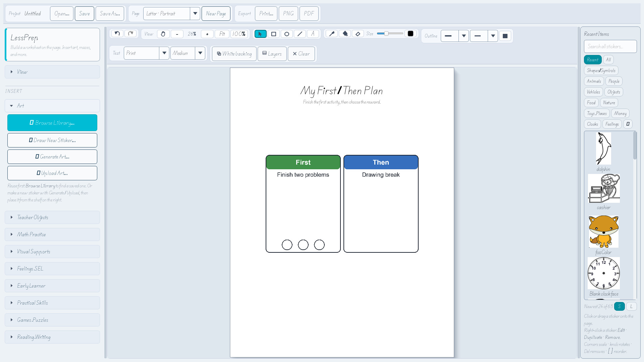
Task: Expand the Math Practice section
Action: click(52, 235)
